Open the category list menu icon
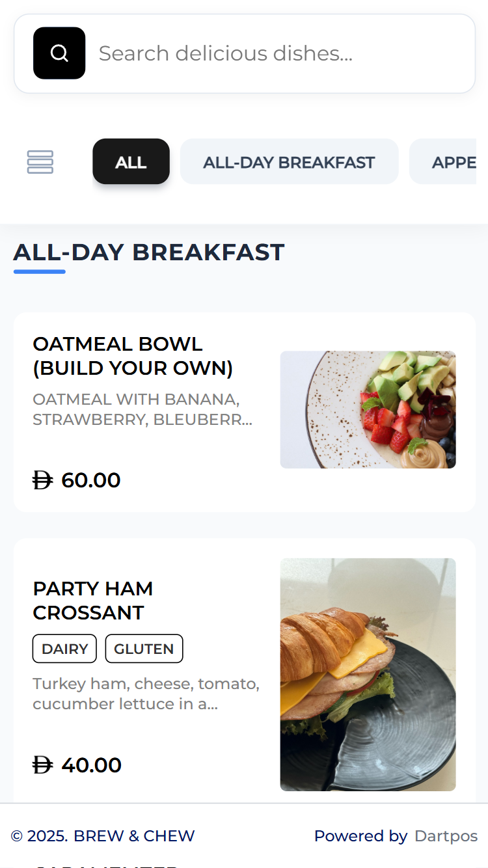Image resolution: width=488 pixels, height=868 pixels. [40, 162]
